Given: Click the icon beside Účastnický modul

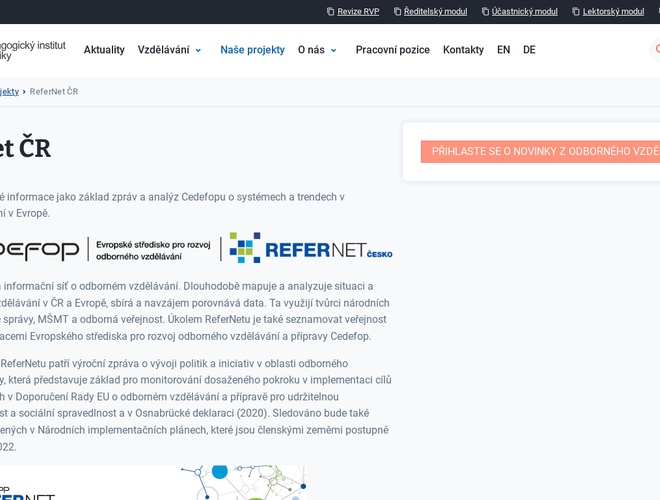Looking at the screenshot, I should coord(485,12).
